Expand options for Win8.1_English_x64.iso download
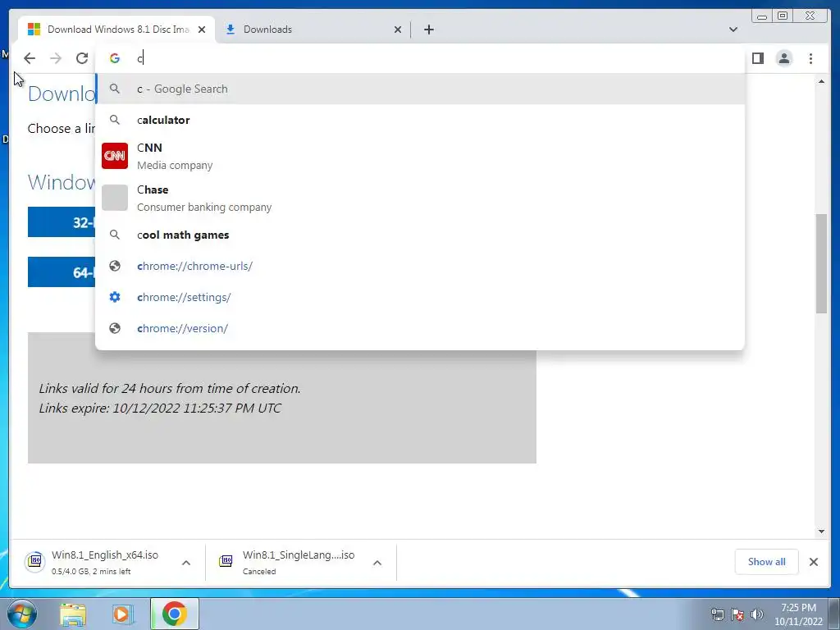The width and height of the screenshot is (840, 630). [186, 563]
